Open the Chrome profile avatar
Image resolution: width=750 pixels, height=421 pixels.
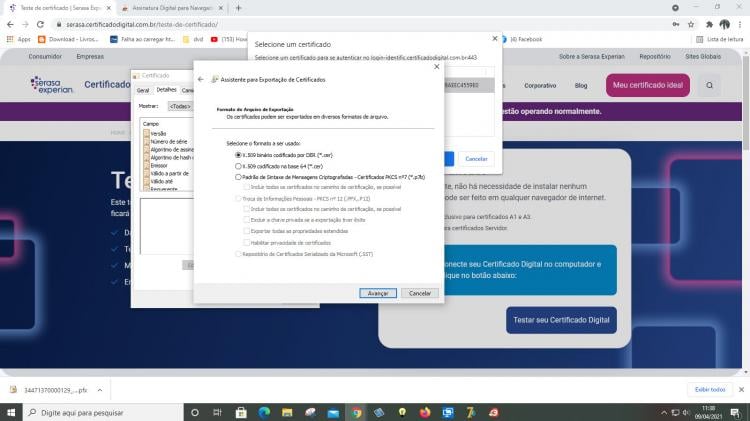point(725,24)
